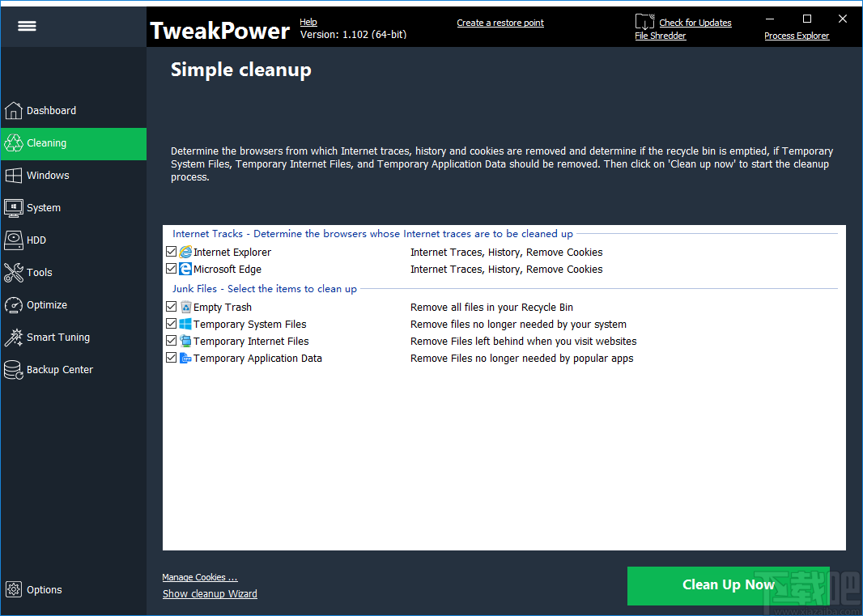
Task: Click the Check for Updates icon
Action: pos(644,22)
